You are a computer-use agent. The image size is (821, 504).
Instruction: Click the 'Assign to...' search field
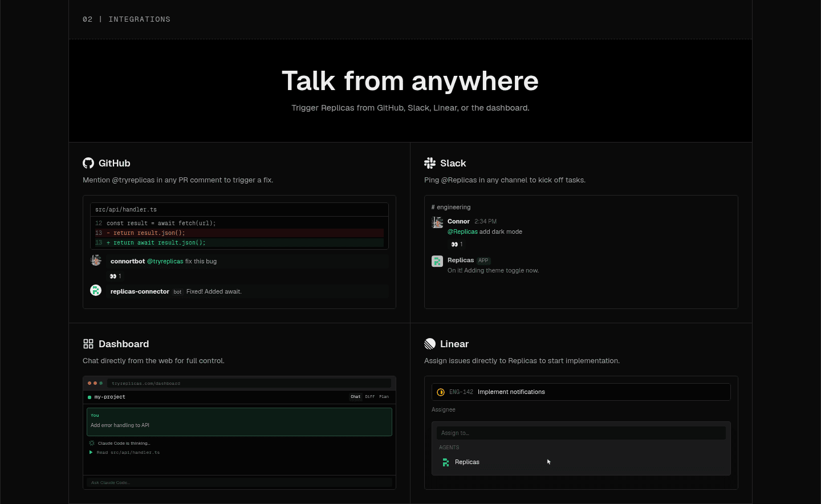(x=581, y=433)
